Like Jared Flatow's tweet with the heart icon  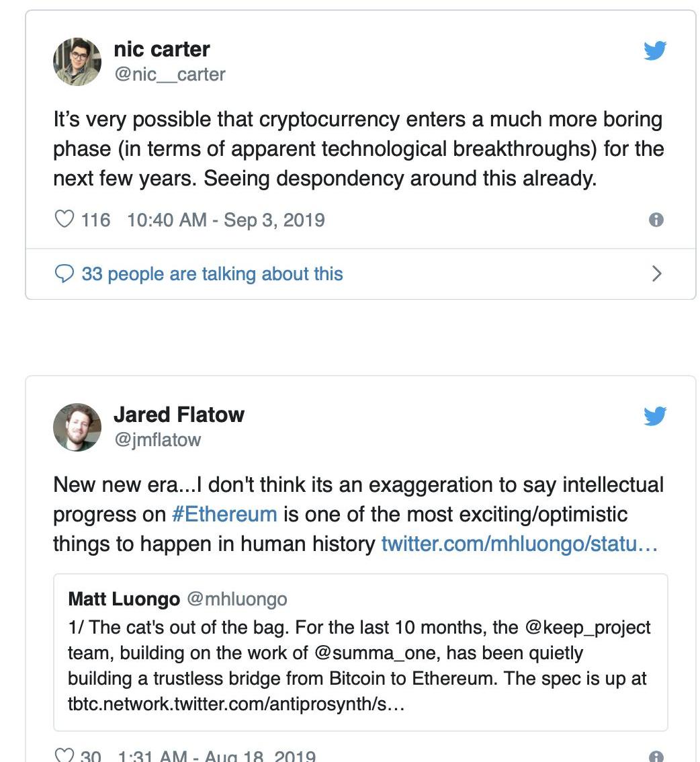[64, 756]
